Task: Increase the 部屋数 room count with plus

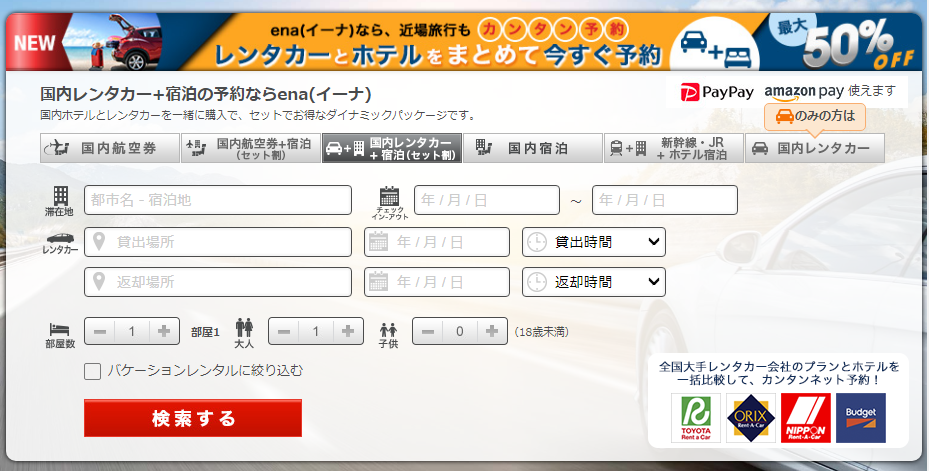Action: click(164, 331)
